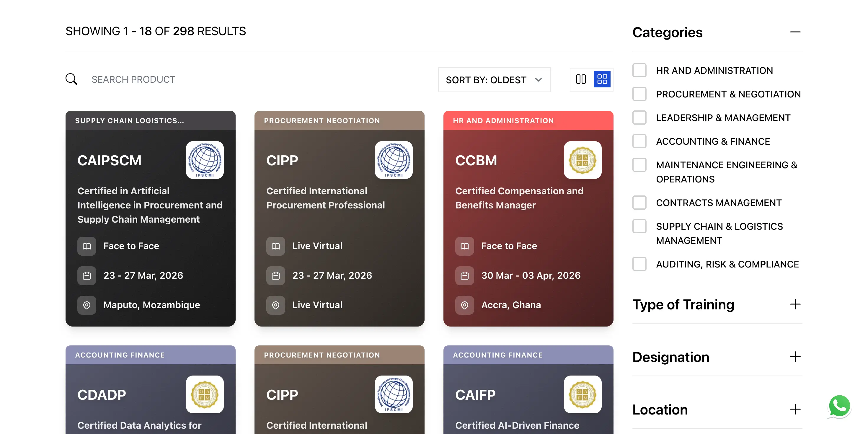868x434 pixels.
Task: Open the WhatsApp chat icon
Action: tap(839, 406)
